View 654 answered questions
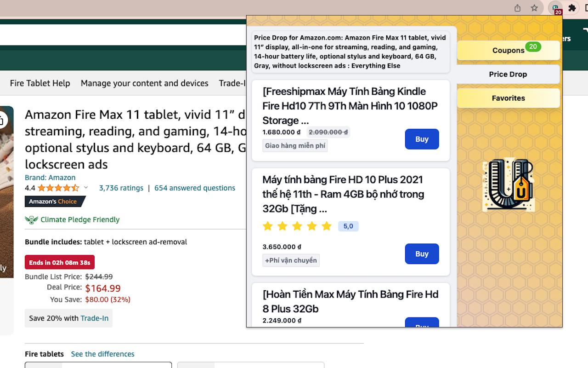 (x=195, y=188)
